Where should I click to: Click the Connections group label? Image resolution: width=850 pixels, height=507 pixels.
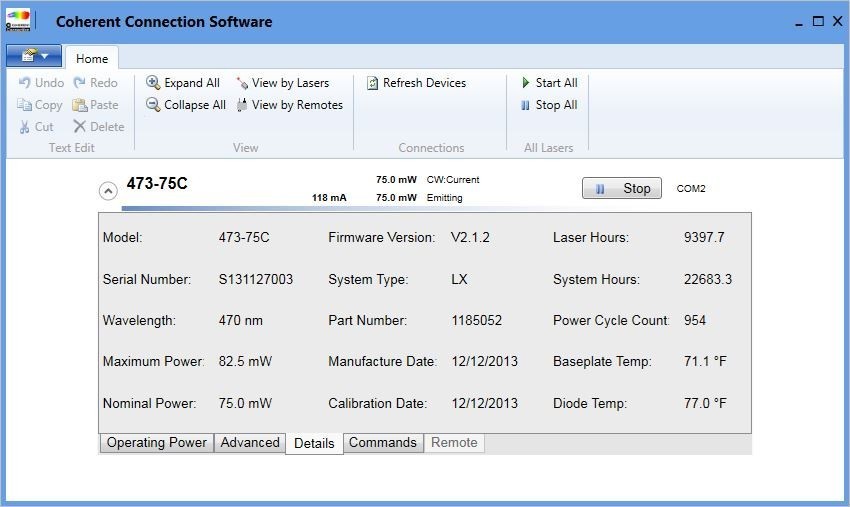pos(432,147)
